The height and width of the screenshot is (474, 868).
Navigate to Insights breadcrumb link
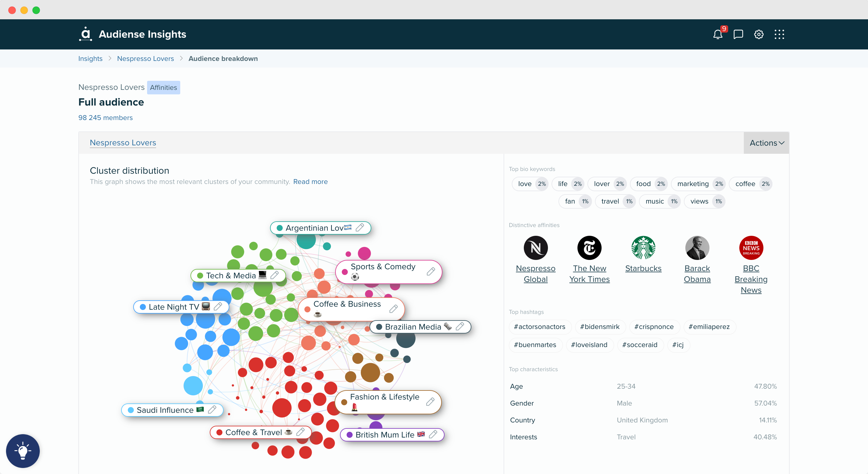pyautogui.click(x=90, y=58)
